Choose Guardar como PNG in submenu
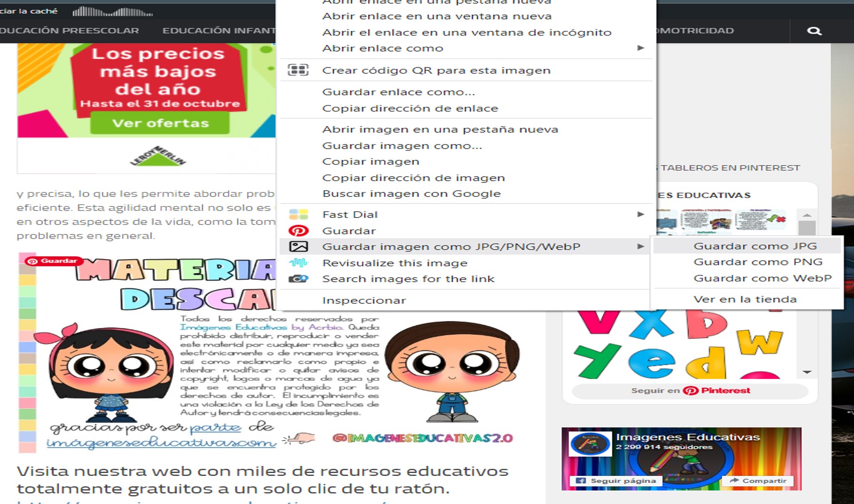The image size is (854, 504). click(758, 262)
